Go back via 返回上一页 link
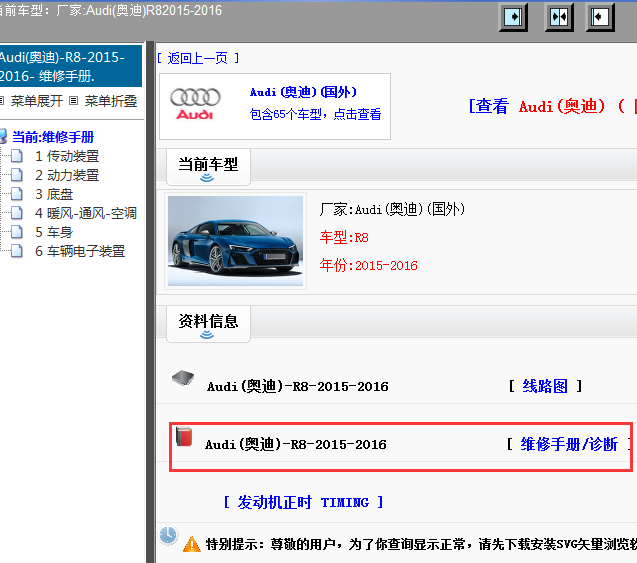The width and height of the screenshot is (637, 563). point(198,58)
